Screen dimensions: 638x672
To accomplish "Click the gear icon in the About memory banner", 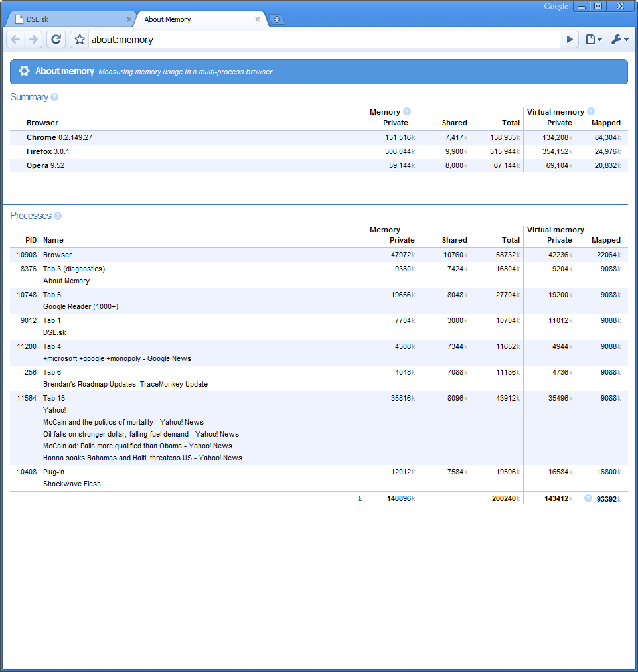I will pyautogui.click(x=24, y=71).
